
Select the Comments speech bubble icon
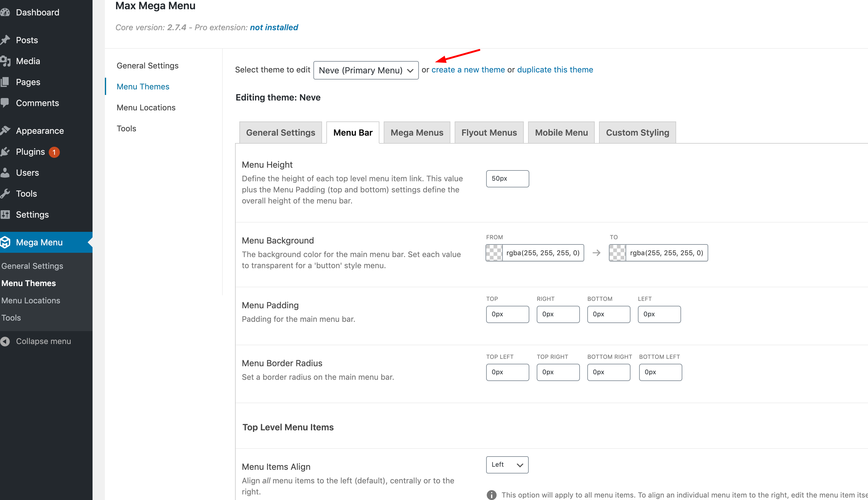tap(6, 103)
